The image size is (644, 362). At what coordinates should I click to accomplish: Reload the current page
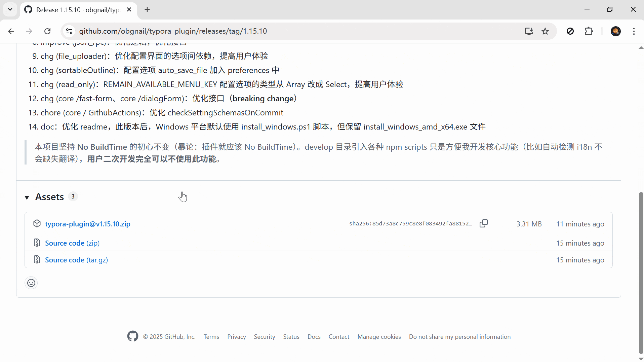coord(47,31)
